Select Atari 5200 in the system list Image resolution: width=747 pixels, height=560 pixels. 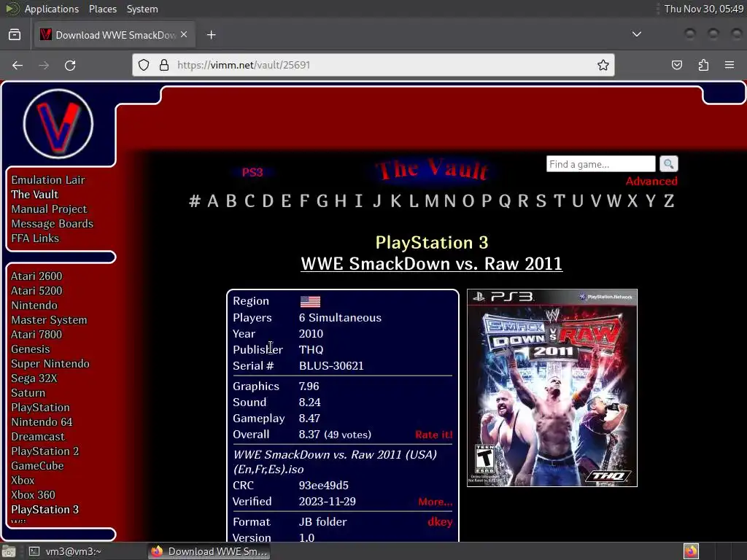point(36,291)
